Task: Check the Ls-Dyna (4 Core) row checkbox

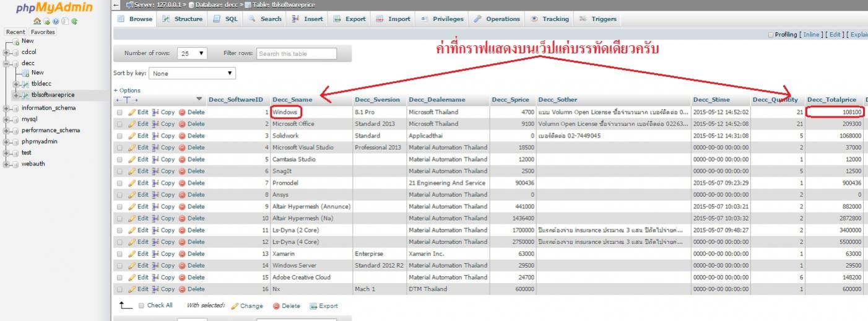Action: pyautogui.click(x=119, y=242)
